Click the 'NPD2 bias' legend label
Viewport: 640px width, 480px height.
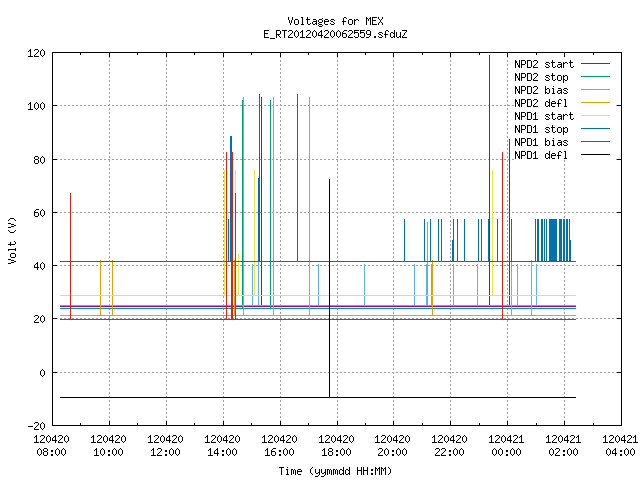pyautogui.click(x=541, y=90)
